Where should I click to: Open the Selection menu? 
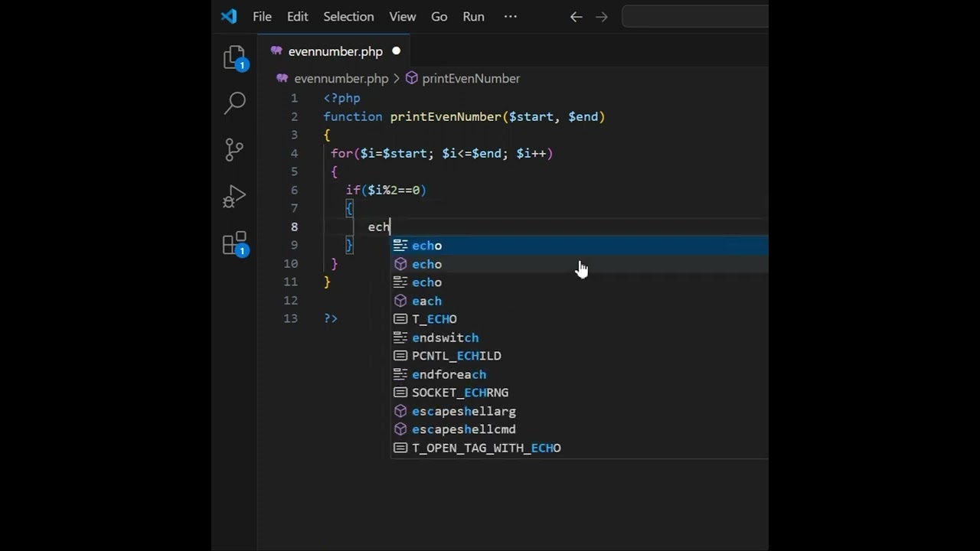point(348,16)
